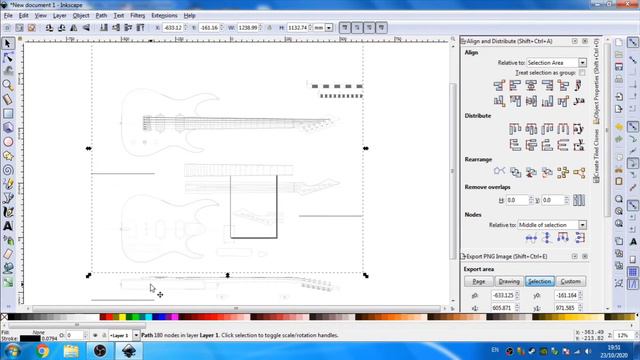
Task: Set export area to Page
Action: point(478,281)
